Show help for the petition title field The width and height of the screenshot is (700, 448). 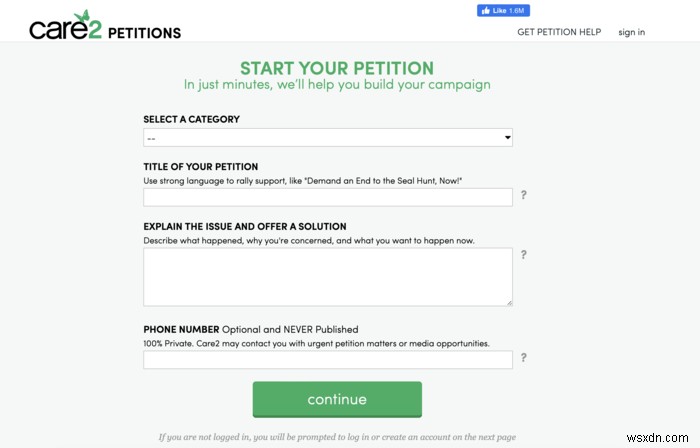523,196
